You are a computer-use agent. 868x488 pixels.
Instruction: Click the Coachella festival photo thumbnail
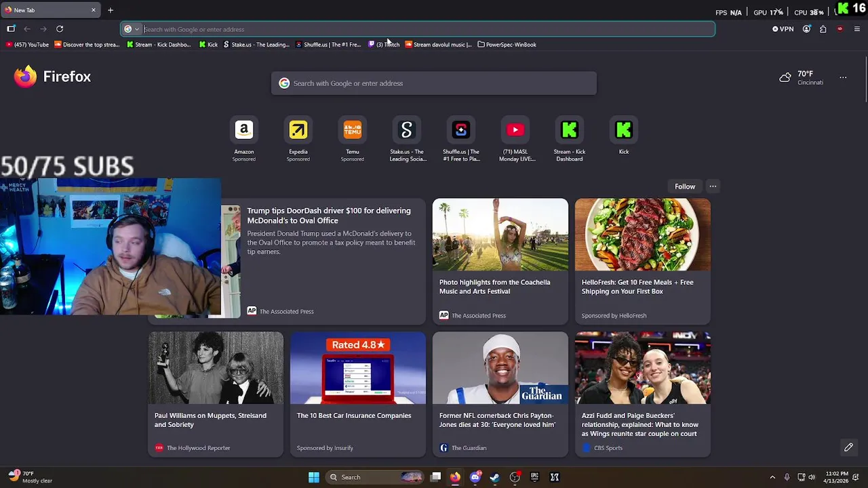(x=500, y=235)
